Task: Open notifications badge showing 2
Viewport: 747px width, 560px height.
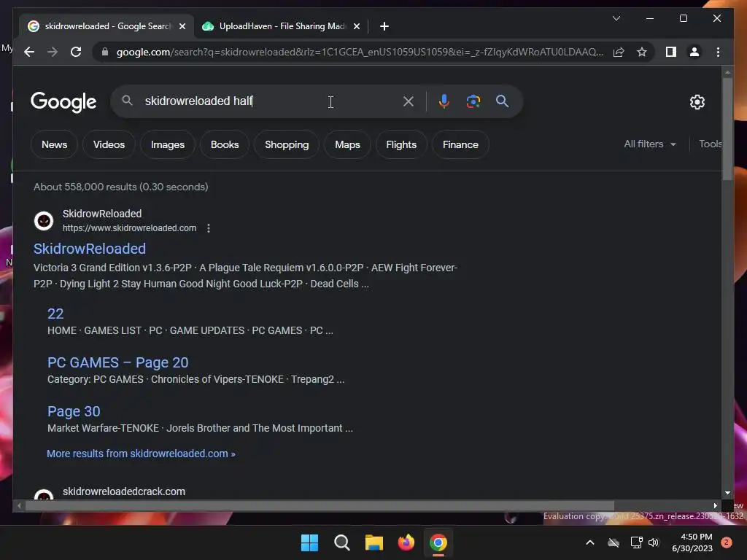Action: pyautogui.click(x=727, y=542)
